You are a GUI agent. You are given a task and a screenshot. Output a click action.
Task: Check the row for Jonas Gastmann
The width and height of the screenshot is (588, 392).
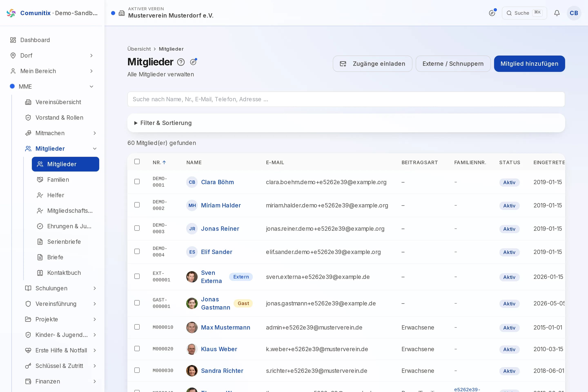[x=137, y=303]
